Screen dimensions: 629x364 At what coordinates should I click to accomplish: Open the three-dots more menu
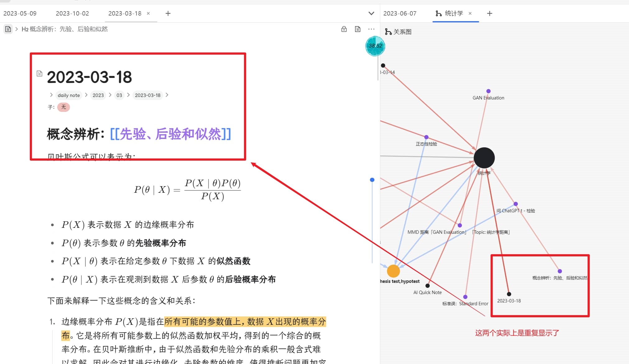[x=371, y=29]
